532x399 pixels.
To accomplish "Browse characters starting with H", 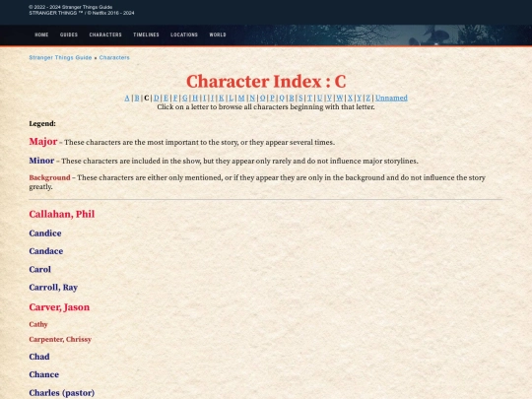I will pos(195,99).
